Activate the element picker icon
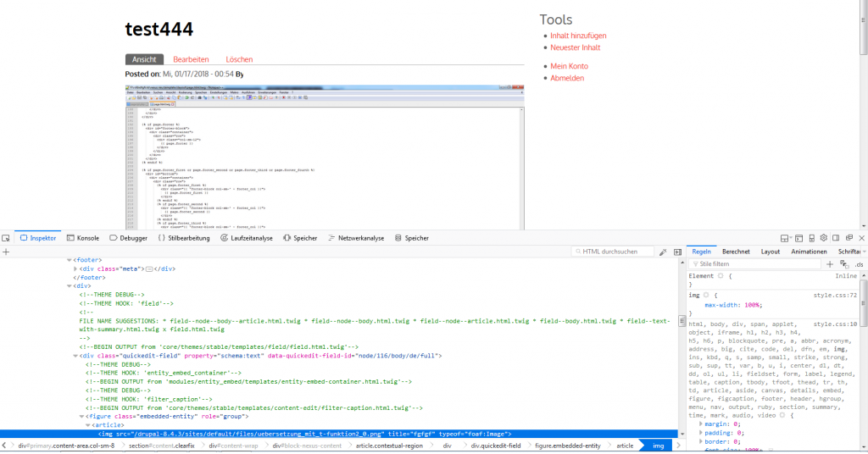The height and width of the screenshot is (454, 868). pos(7,239)
